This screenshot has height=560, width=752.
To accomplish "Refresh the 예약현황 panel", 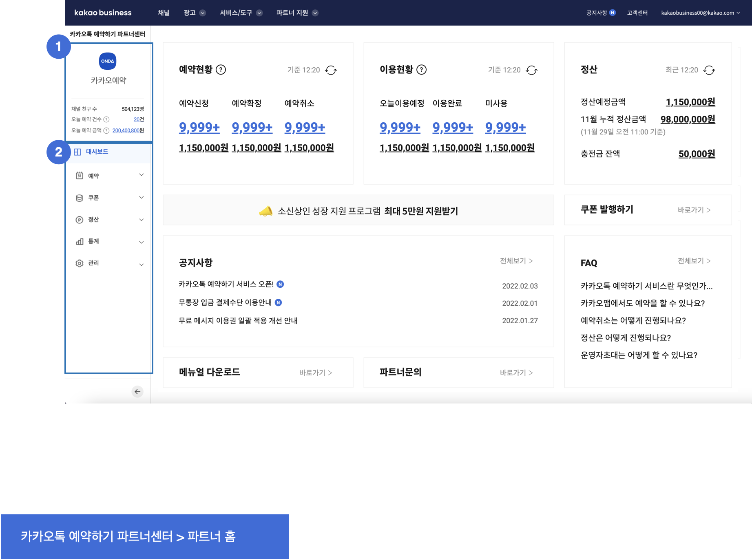I will point(331,70).
